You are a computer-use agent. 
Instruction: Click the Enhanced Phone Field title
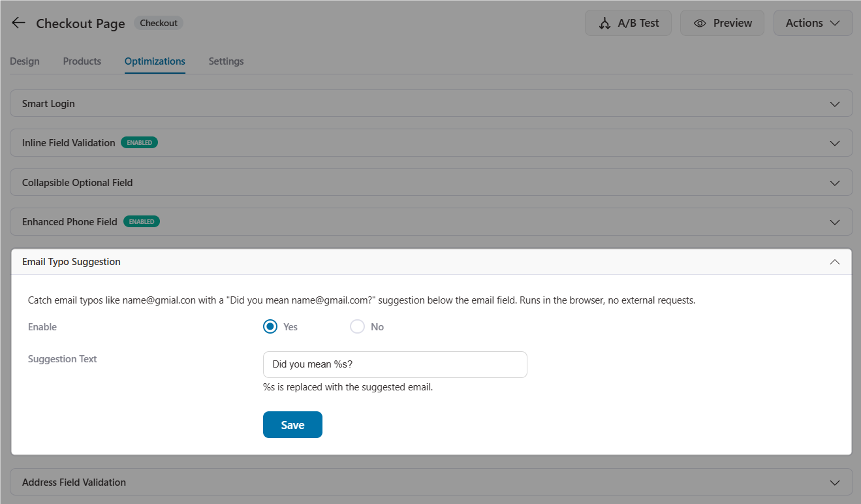point(70,222)
